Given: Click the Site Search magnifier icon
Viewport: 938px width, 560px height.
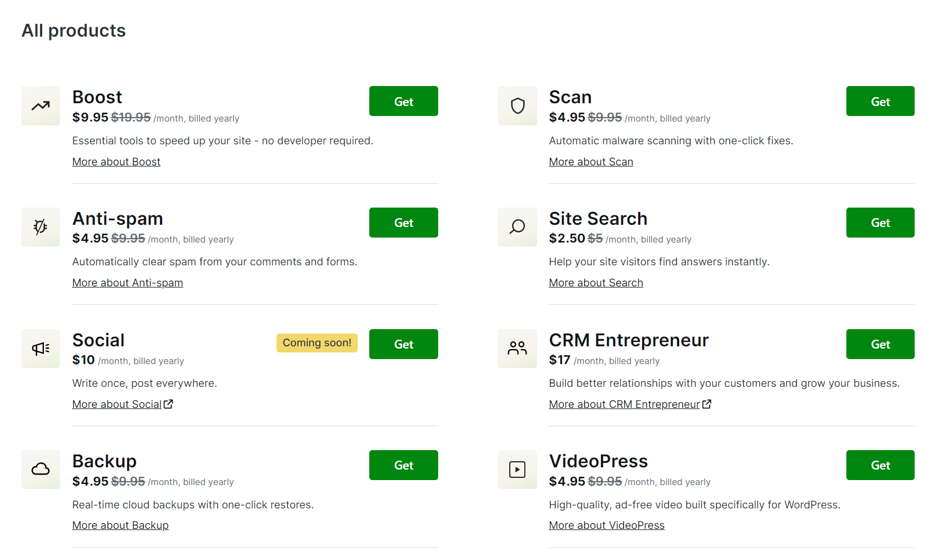Looking at the screenshot, I should pyautogui.click(x=517, y=226).
